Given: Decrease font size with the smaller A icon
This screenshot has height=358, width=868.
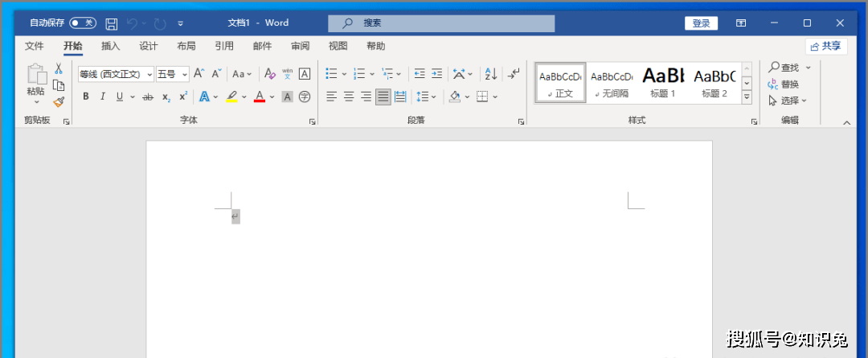Looking at the screenshot, I should tap(216, 74).
